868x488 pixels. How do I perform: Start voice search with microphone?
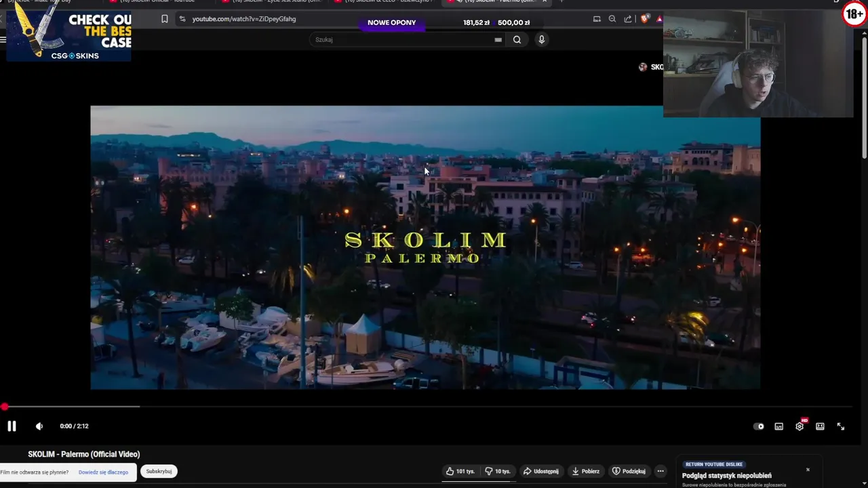(x=541, y=39)
